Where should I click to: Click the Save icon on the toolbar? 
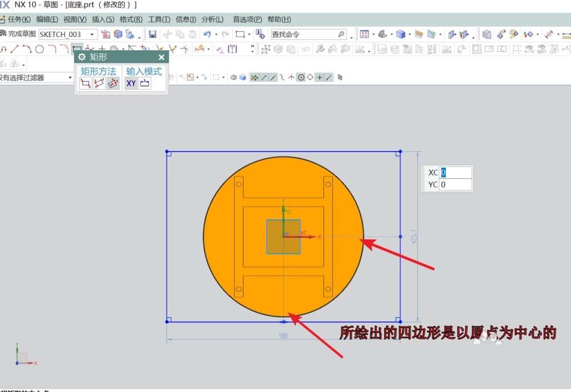pyautogui.click(x=152, y=35)
